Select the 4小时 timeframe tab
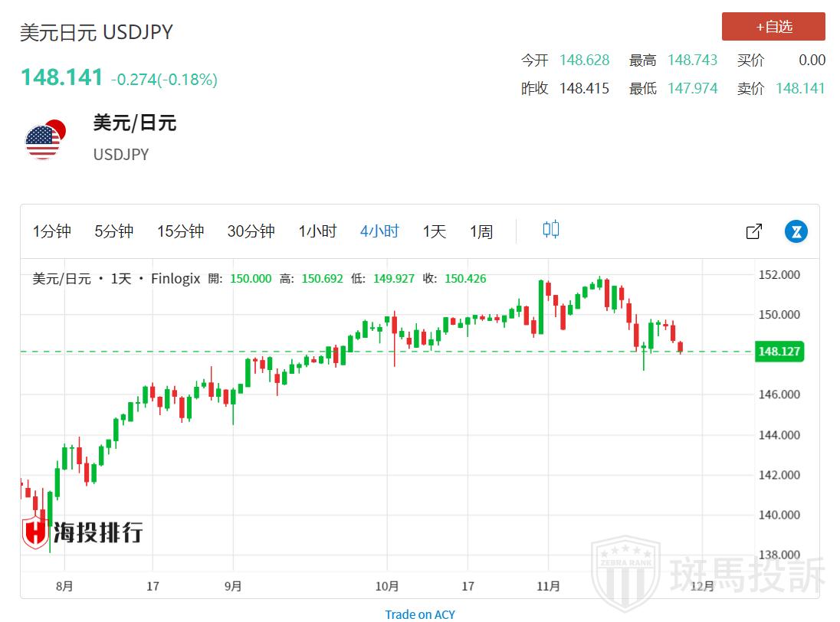The image size is (840, 622). [x=379, y=231]
